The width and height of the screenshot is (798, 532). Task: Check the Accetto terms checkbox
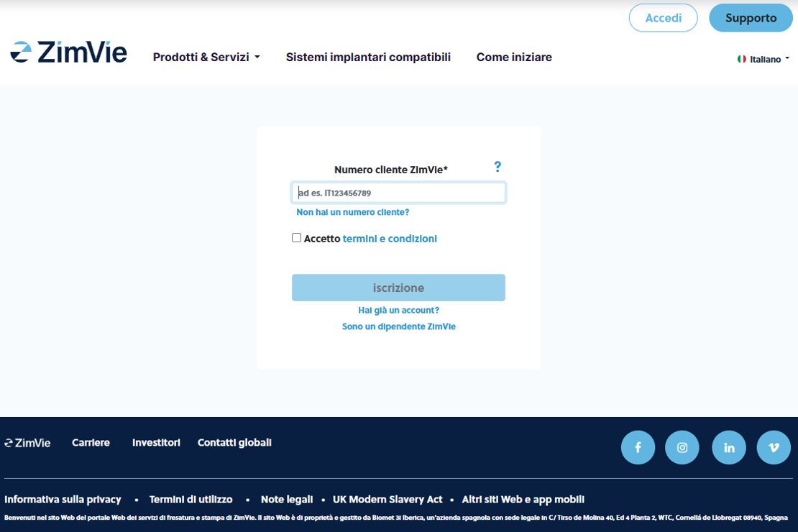(296, 238)
